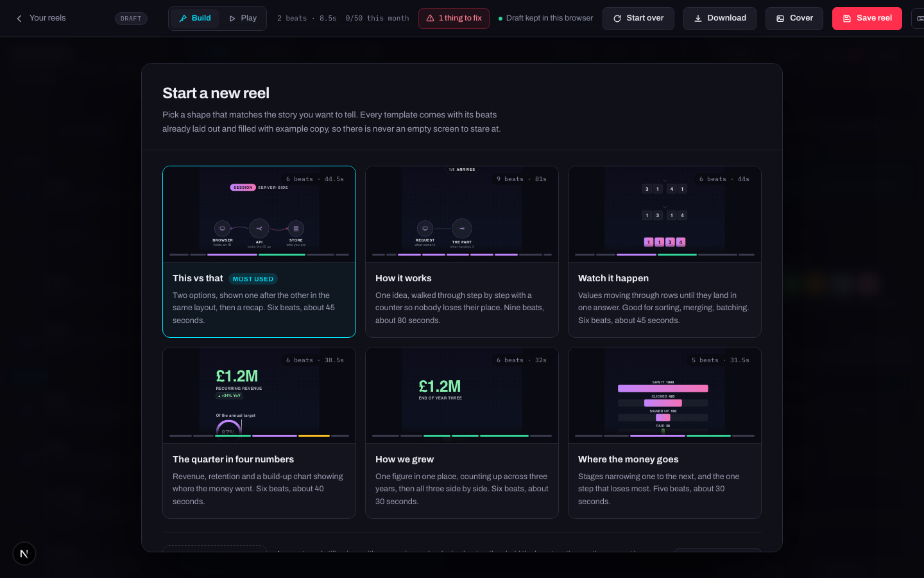Click the play triangle icon on Play
The image size is (924, 578).
(x=232, y=19)
